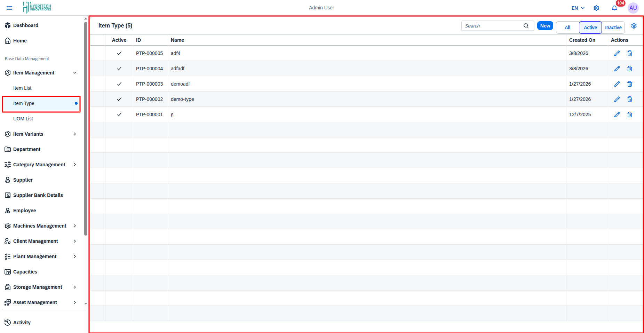Image resolution: width=644 pixels, height=333 pixels.
Task: Collapse sidebar with the hamburger menu icon
Action: coord(9,8)
